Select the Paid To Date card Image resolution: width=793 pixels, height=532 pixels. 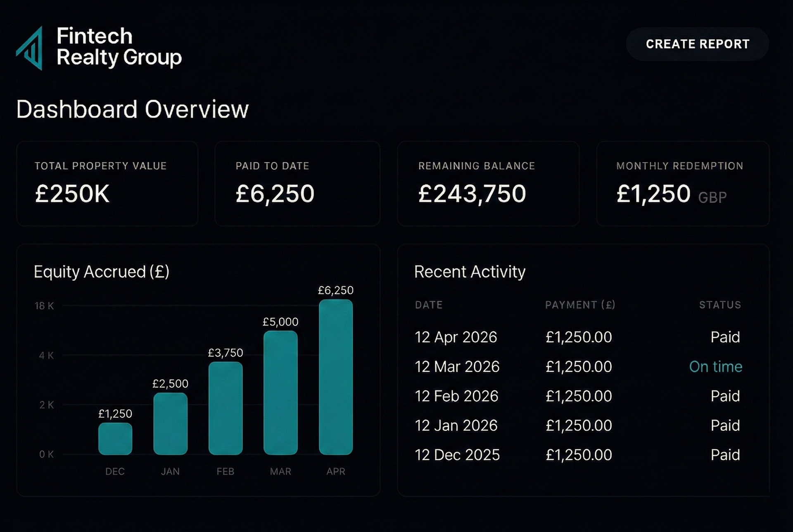click(297, 184)
